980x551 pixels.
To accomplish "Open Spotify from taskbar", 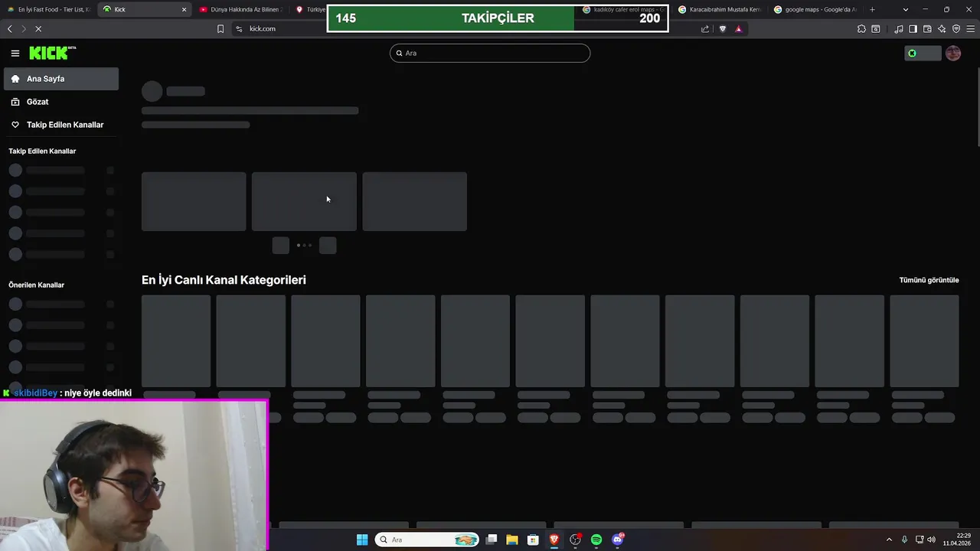I will click(x=596, y=540).
